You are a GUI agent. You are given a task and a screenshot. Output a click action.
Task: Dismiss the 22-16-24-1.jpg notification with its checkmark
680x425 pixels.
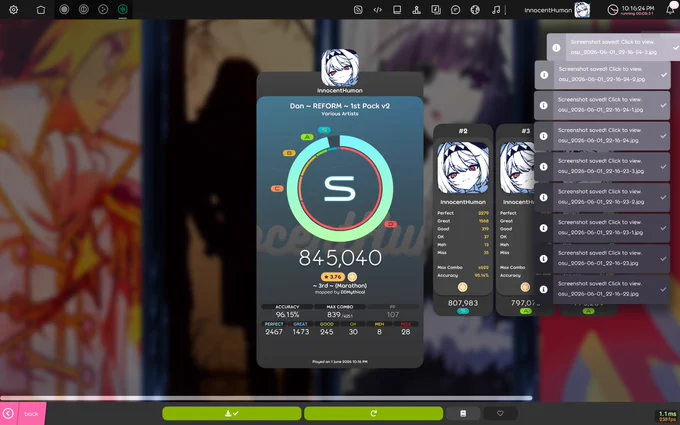click(664, 105)
